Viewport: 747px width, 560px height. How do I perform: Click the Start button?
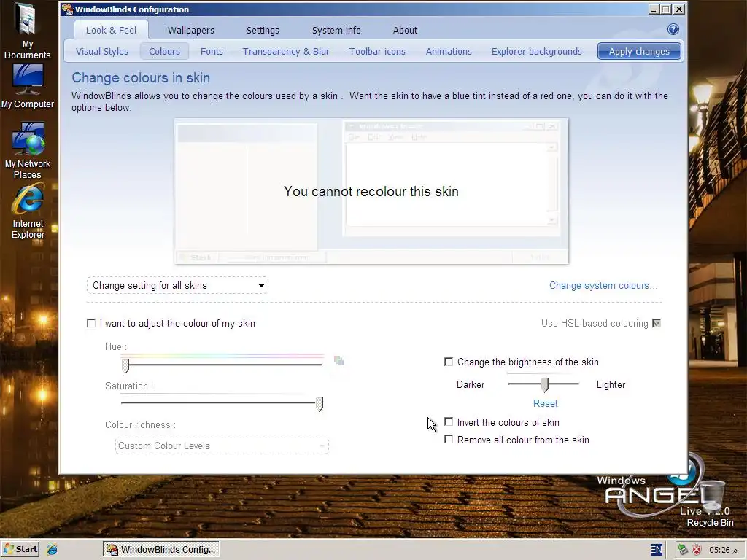point(20,549)
